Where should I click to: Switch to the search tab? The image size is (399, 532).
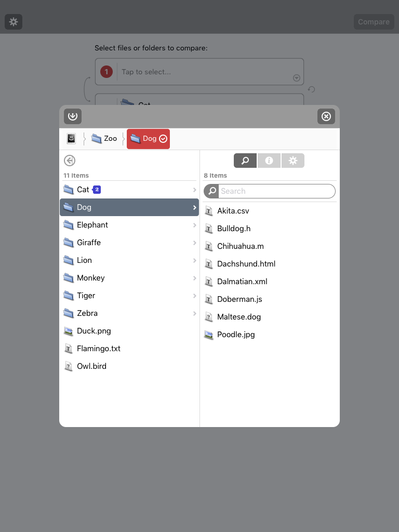(x=245, y=161)
